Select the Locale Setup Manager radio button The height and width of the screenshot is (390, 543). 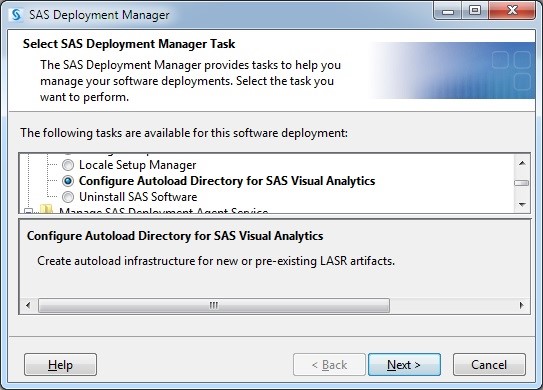point(68,165)
